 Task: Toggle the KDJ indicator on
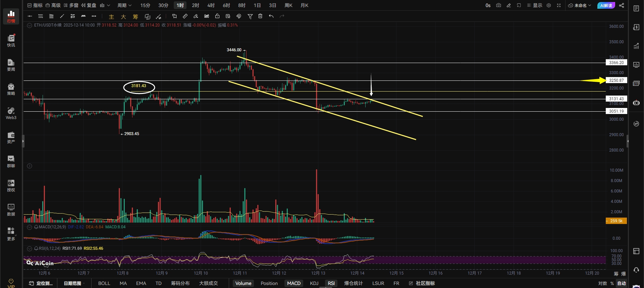(314, 283)
